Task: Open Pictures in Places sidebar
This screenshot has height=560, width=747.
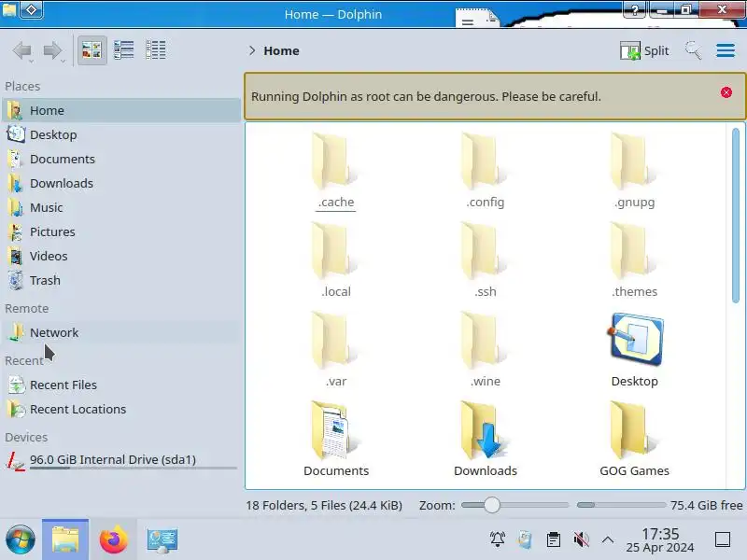Action: click(x=121, y=231)
